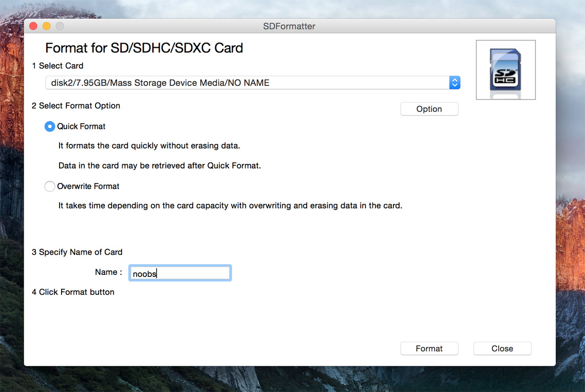Viewport: 585px width, 392px height.
Task: Click the '2 Select Format Option' label
Action: (76, 106)
